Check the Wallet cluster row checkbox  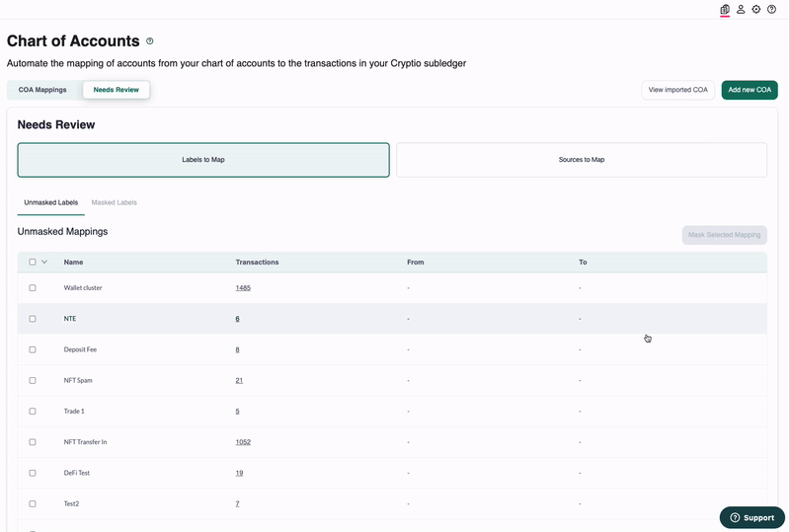pos(33,287)
